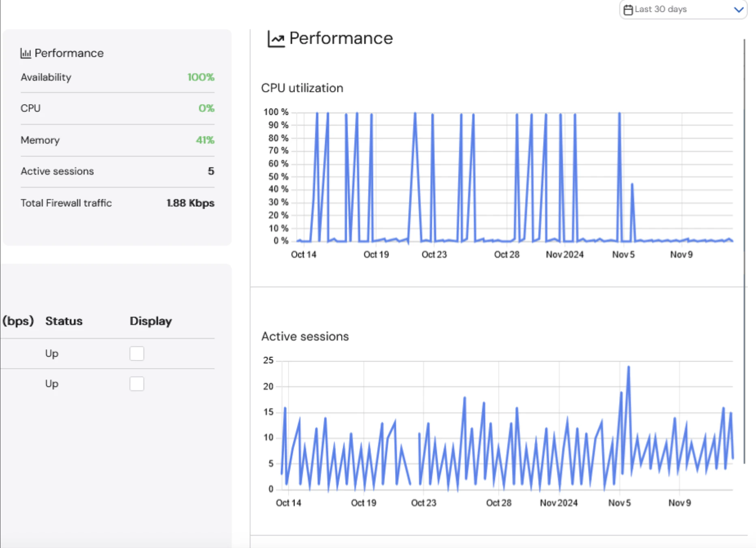
Task: Click the vertical scrollbar of Performance panel
Action: pyautogui.click(x=745, y=251)
